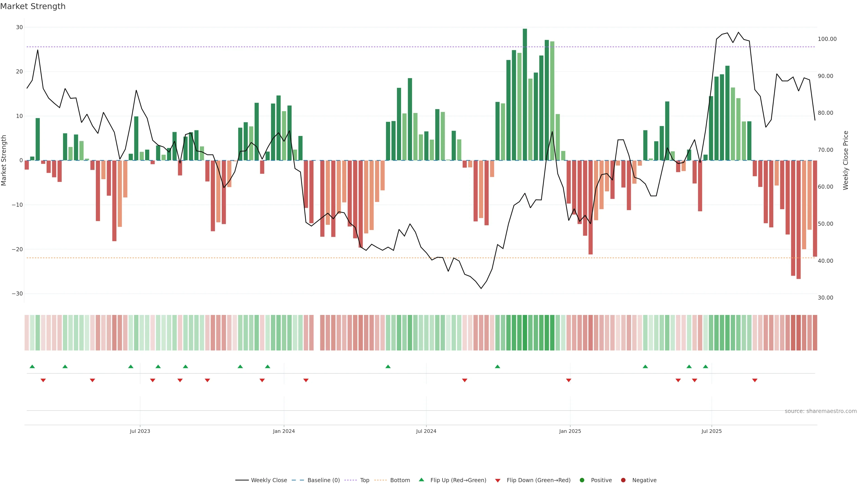Select the rightmost red flip-down triangle marker
This screenshot has height=488, width=868.
[755, 380]
